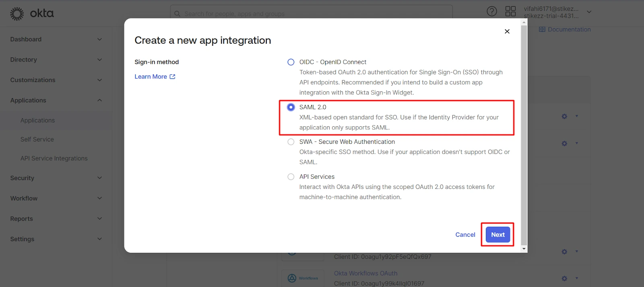Expand the Workflow menu chevron
This screenshot has height=287, width=644.
tap(99, 198)
